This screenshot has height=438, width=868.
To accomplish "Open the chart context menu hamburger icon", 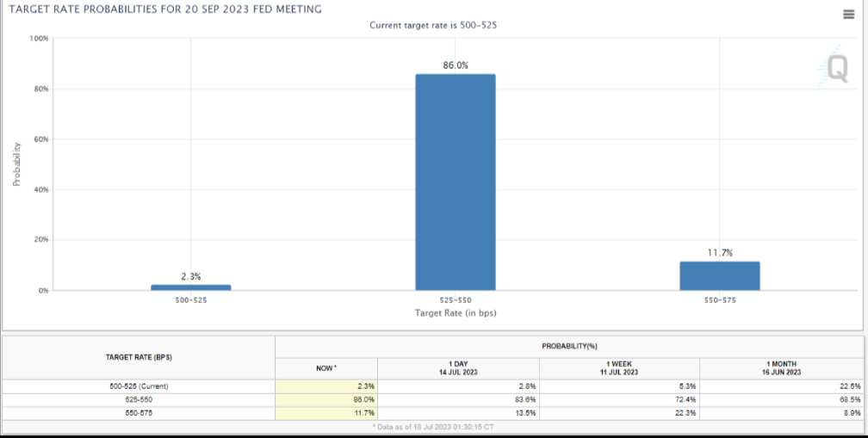I will (x=848, y=15).
